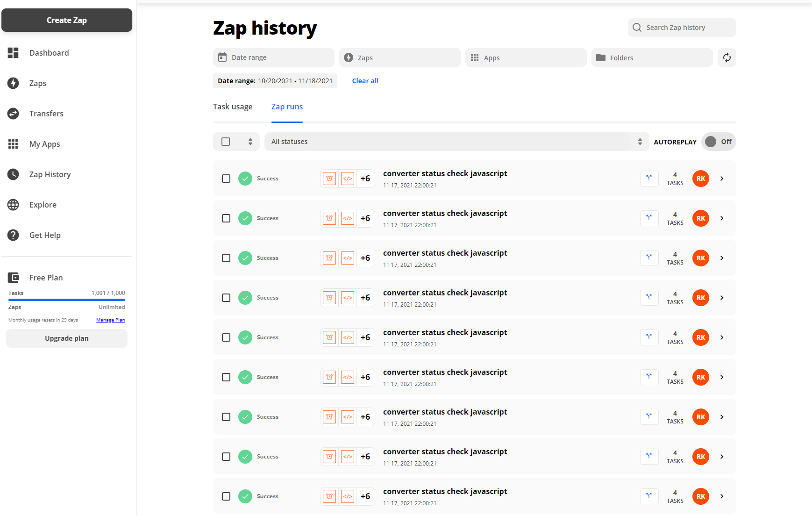Click the RK avatar in first run row
Screen dimensions: 812x516
(x=700, y=179)
